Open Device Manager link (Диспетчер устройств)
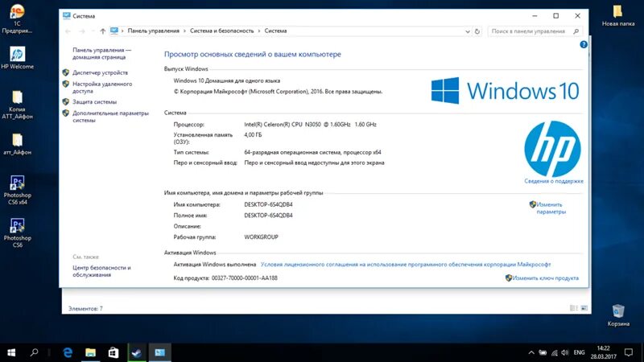 tap(100, 72)
